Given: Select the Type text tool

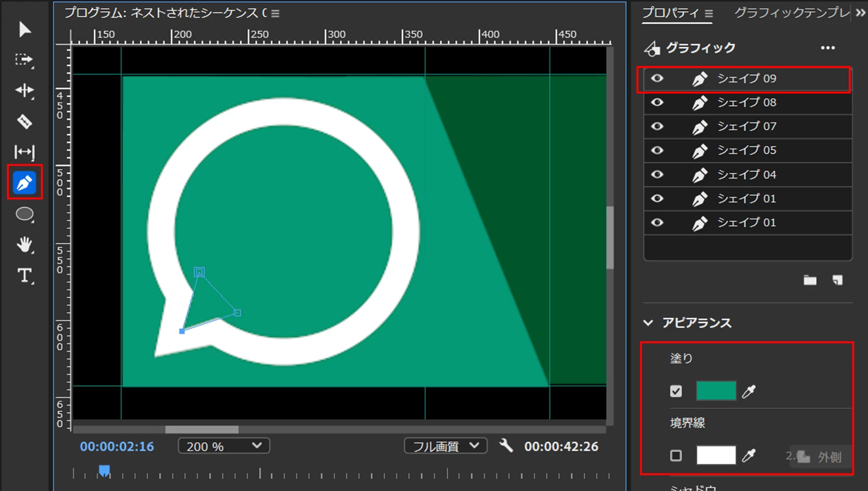Looking at the screenshot, I should [25, 275].
